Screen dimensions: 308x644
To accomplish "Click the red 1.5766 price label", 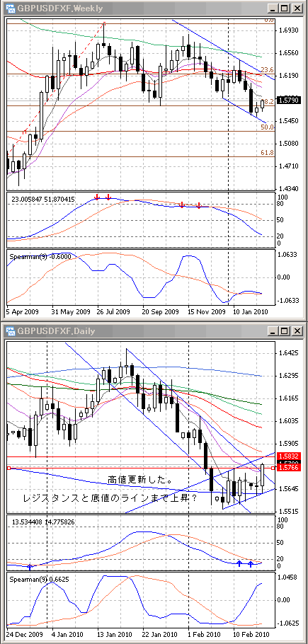I will pyautogui.click(x=290, y=468).
